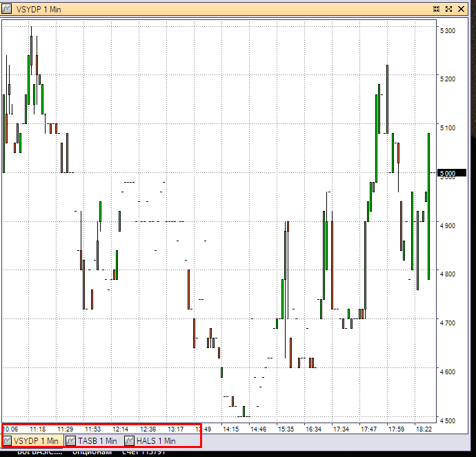The width and height of the screenshot is (476, 457).
Task: Close the VSYDP 1 Min chart window
Action: (461, 9)
